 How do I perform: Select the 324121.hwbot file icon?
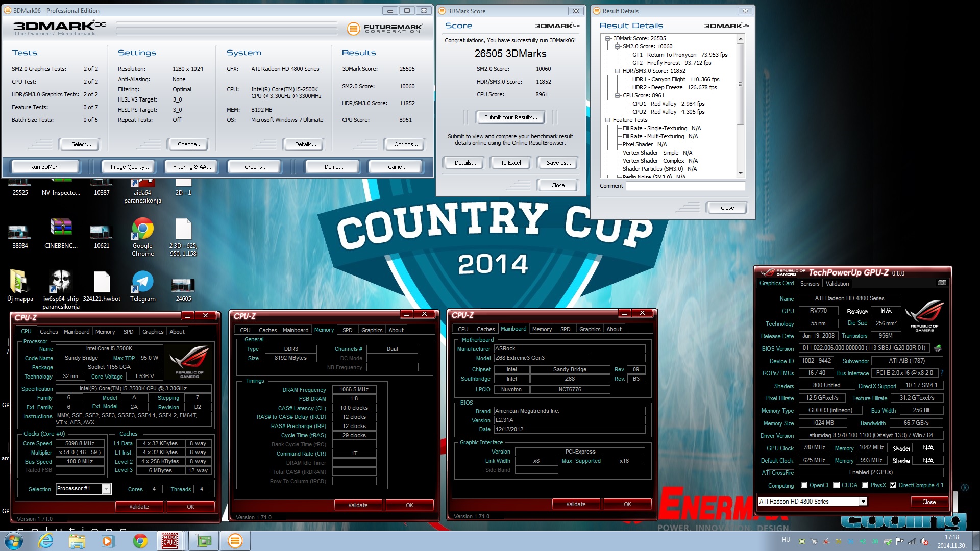[102, 281]
